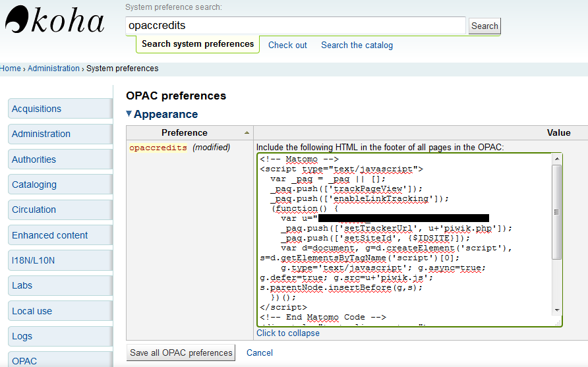Click the Koha logo
Screen dimensions: 588x367
tap(55, 21)
